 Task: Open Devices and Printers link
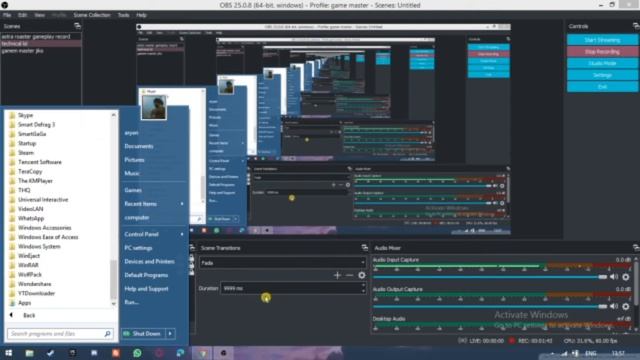149,262
